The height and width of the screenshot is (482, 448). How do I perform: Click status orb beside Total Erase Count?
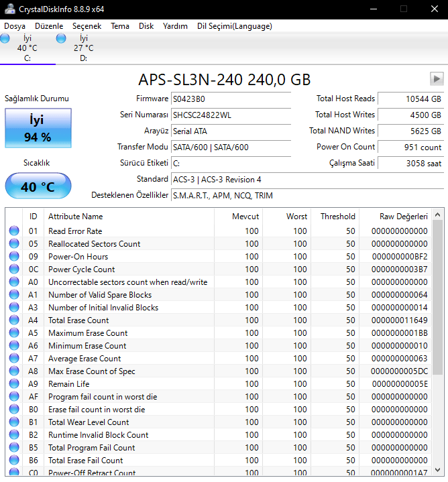click(14, 320)
